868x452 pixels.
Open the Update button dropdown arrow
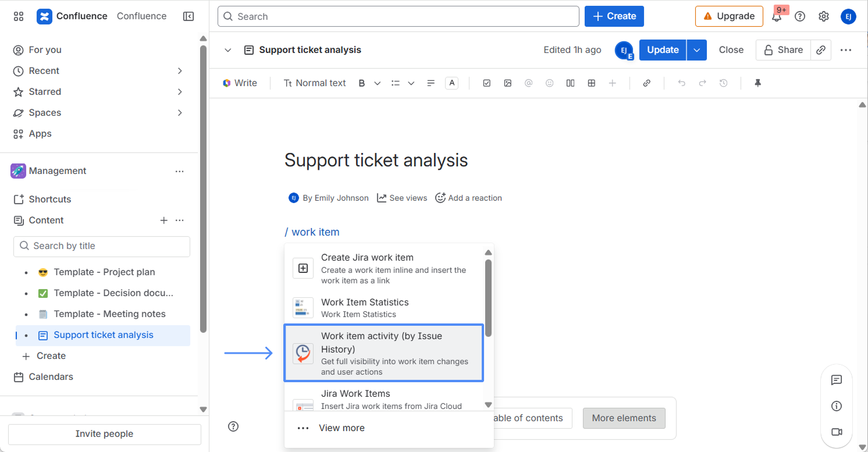696,50
